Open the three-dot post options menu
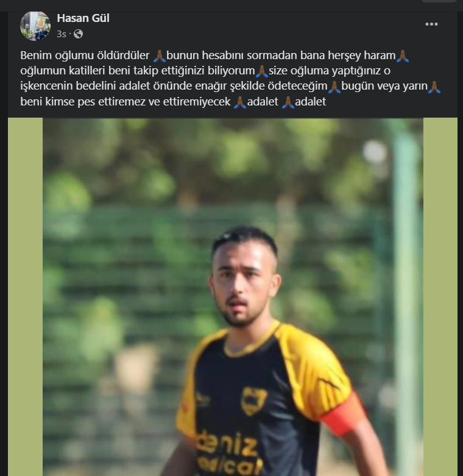463x476 pixels. (431, 24)
